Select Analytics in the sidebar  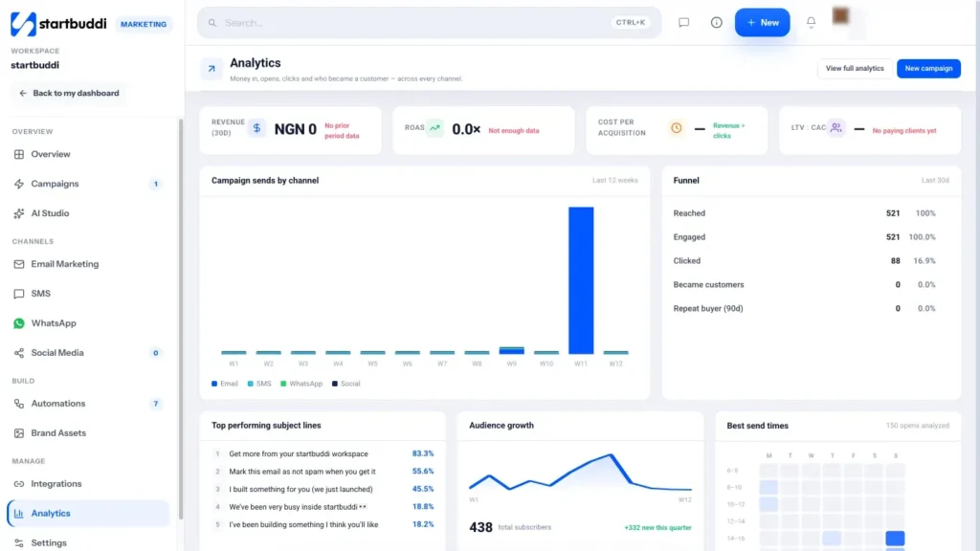88,513
